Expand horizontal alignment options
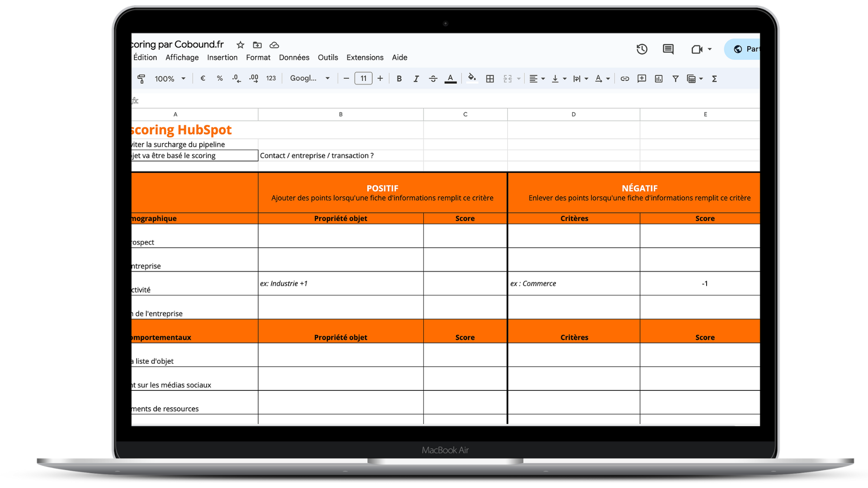 [537, 79]
